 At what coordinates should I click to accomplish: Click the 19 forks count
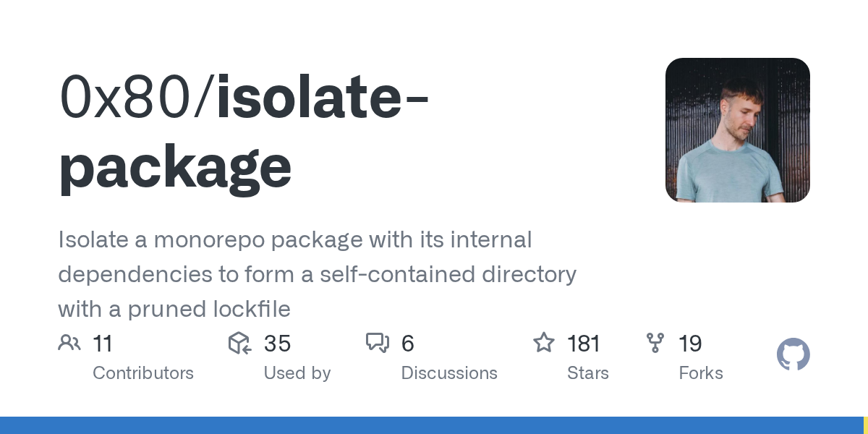(690, 344)
